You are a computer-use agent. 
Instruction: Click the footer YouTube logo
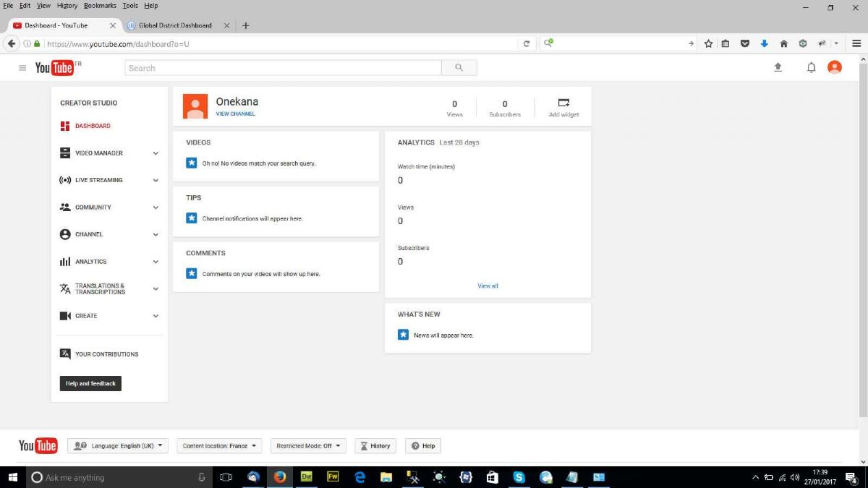point(38,446)
